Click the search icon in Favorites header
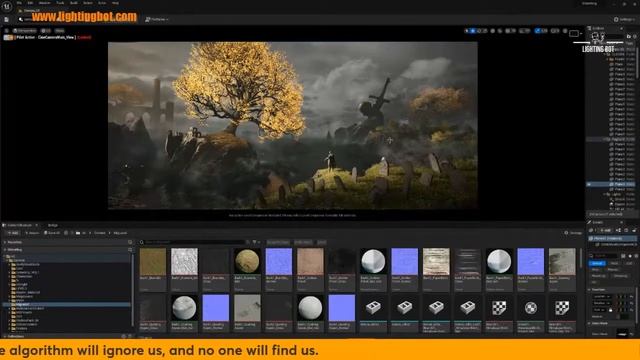640x360 pixels. pos(130,242)
